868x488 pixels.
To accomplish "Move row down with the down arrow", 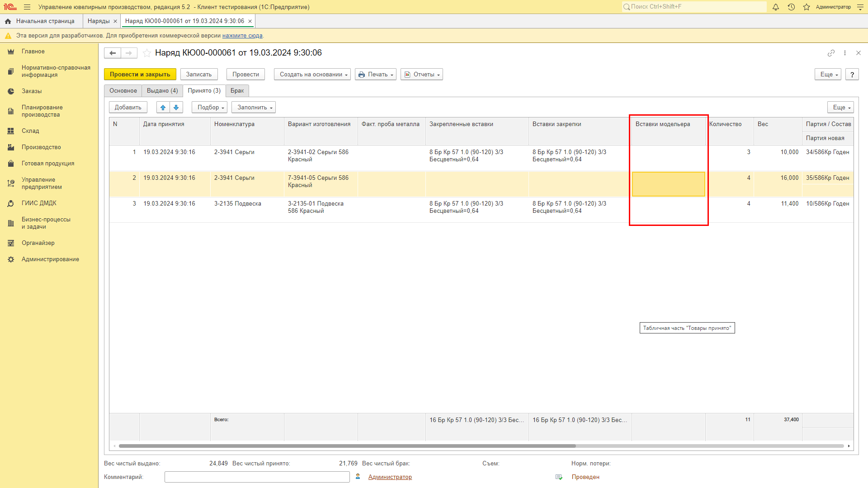I will [176, 108].
